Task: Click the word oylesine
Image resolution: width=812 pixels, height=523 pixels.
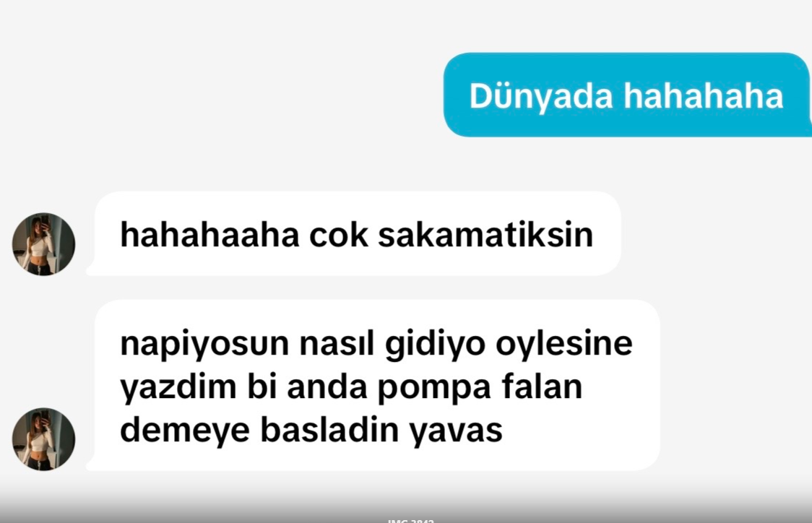Action: tap(564, 343)
